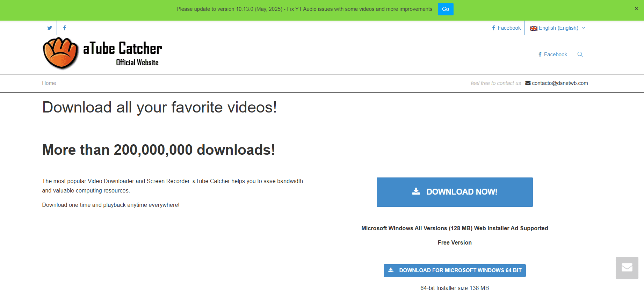This screenshot has width=644, height=298.
Task: Click Download for Microsoft Windows 64 Bit
Action: coord(460,270)
